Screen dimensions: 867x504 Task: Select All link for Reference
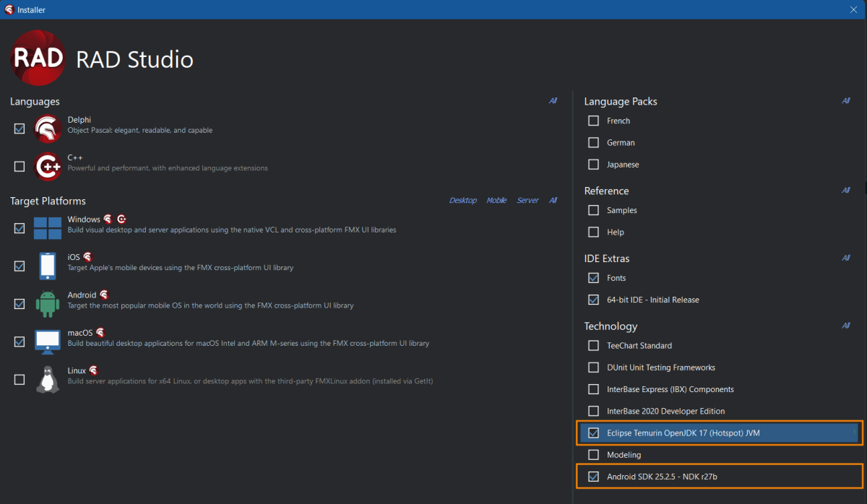pyautogui.click(x=845, y=191)
